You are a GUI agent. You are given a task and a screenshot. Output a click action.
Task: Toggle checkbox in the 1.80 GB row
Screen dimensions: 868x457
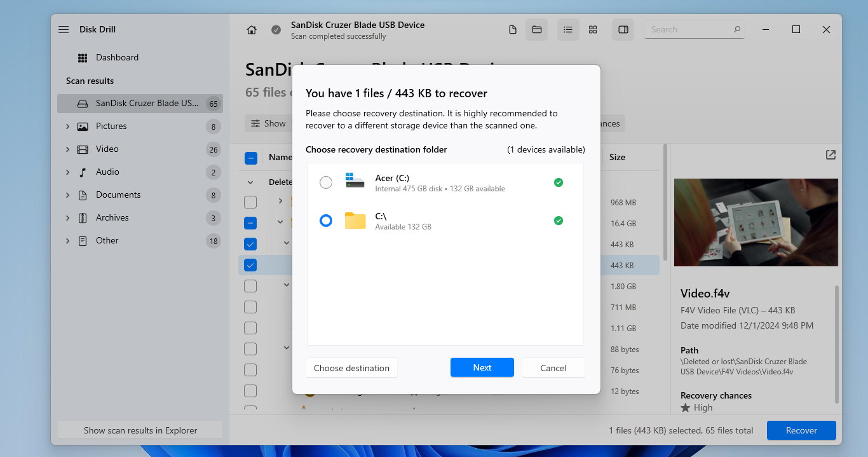(250, 286)
